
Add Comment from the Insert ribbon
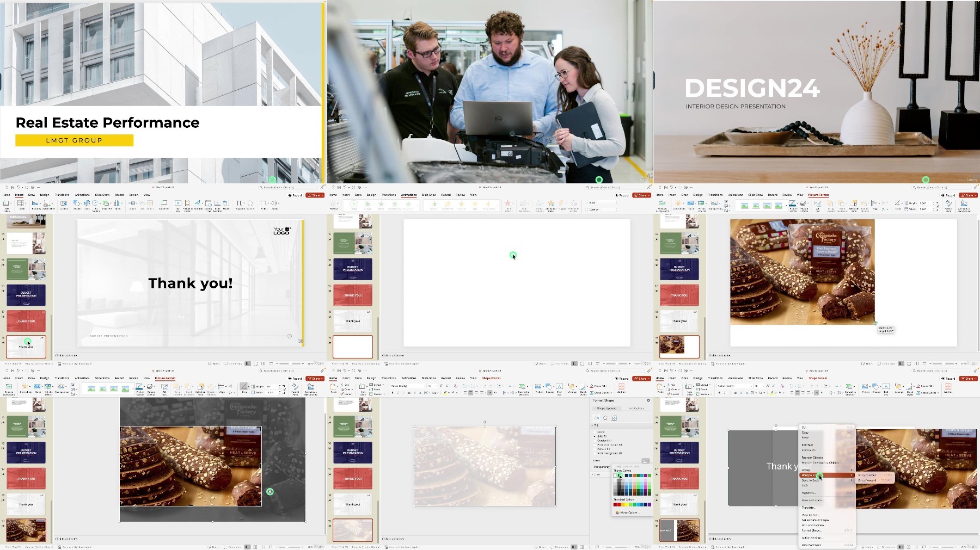click(164, 205)
